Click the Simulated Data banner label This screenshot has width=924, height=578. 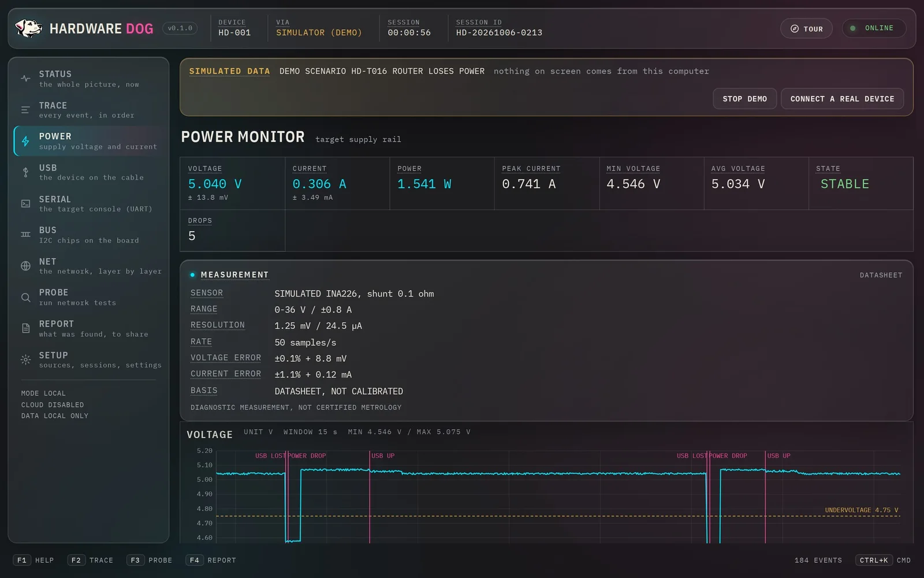click(x=229, y=71)
